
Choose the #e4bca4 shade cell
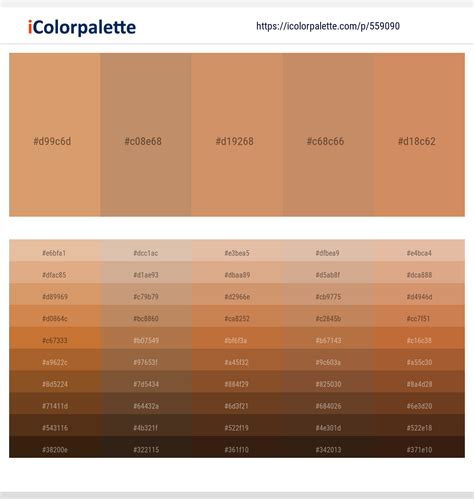click(419, 251)
